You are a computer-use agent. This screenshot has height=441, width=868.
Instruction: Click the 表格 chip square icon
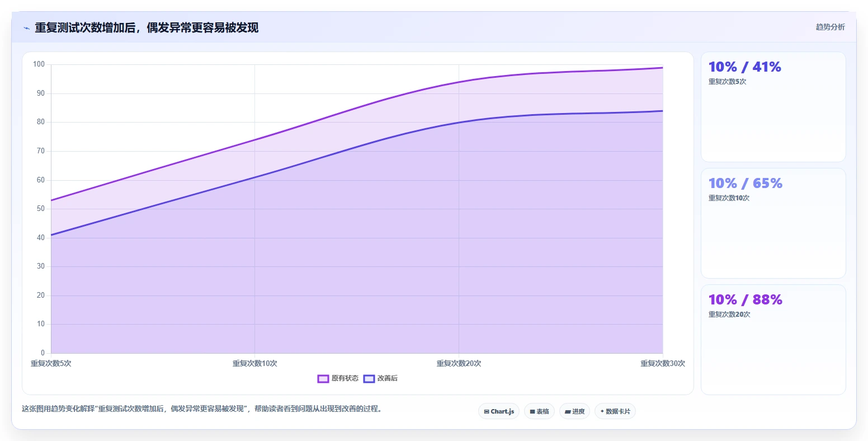pos(532,411)
